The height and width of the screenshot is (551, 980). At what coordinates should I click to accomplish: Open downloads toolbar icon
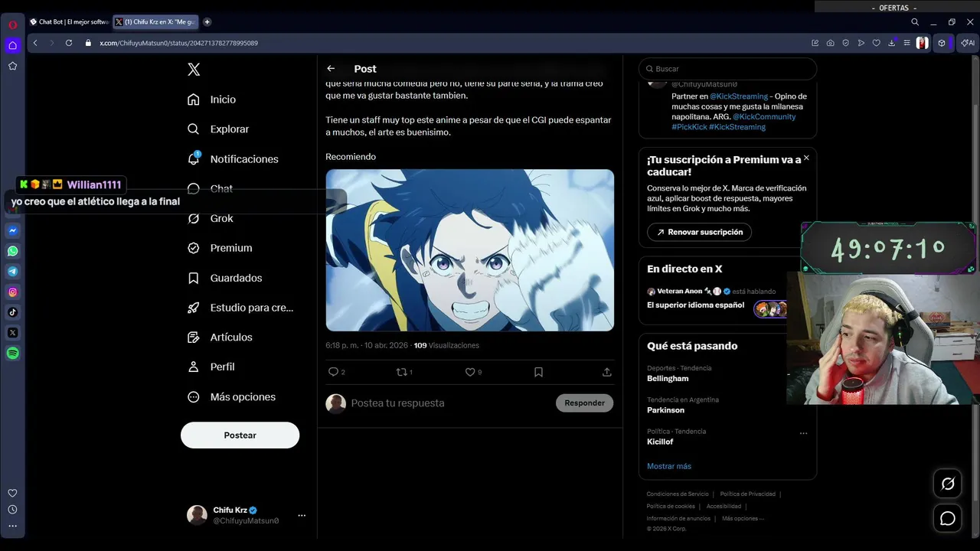892,43
